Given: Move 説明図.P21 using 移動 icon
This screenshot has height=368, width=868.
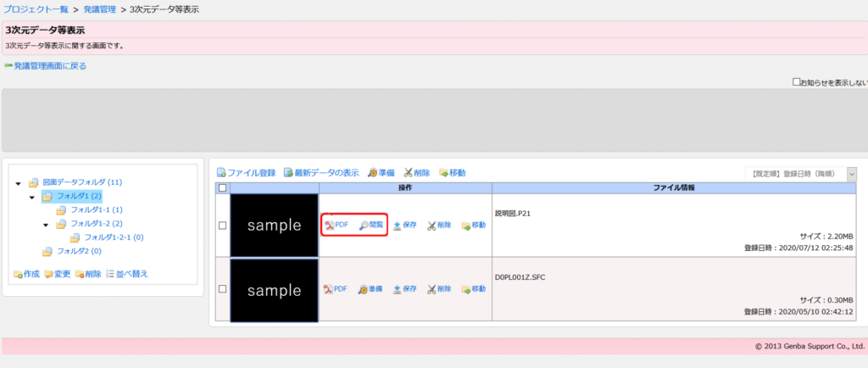Looking at the screenshot, I should tap(473, 226).
